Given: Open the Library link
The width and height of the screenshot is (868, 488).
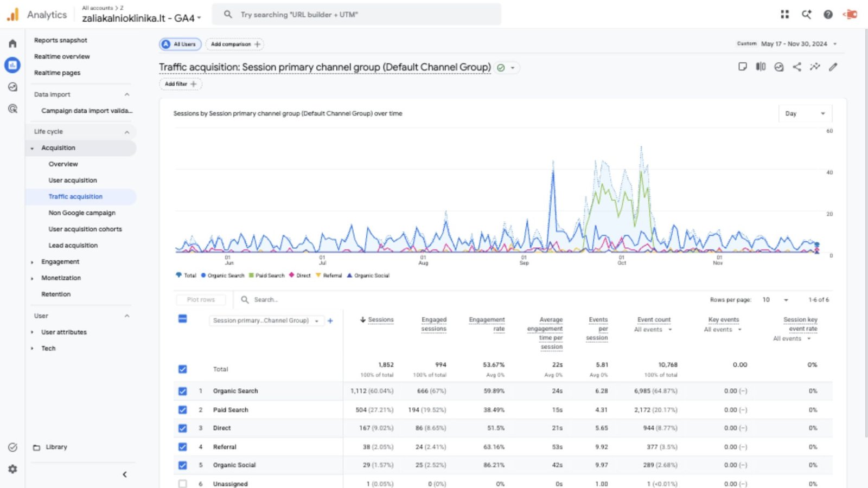Looking at the screenshot, I should [56, 447].
